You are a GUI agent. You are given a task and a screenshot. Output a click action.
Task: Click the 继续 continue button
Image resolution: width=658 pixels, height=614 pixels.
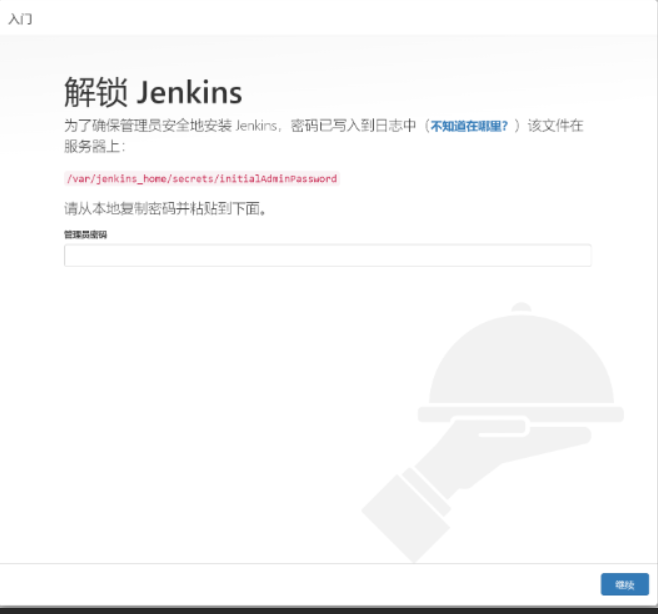coord(624,585)
